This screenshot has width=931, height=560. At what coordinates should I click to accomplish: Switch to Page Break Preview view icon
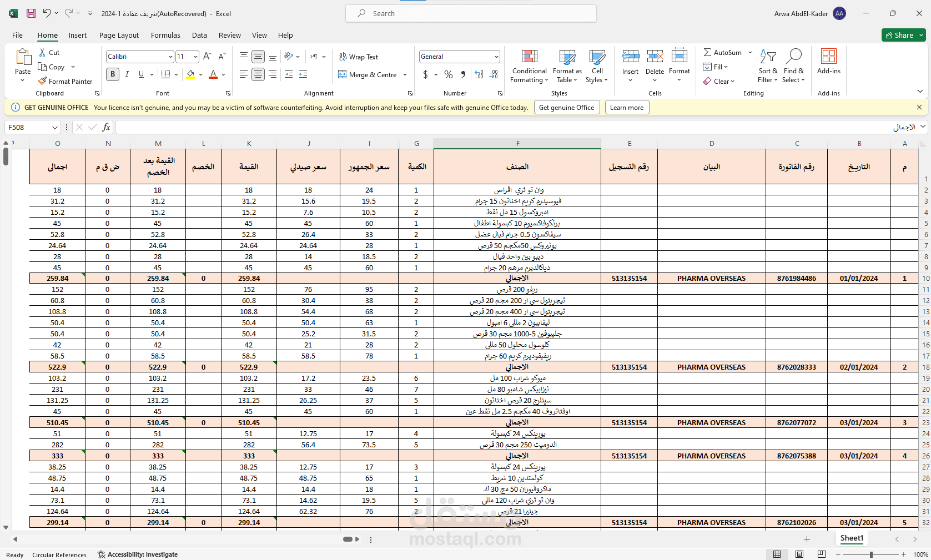coord(822,554)
